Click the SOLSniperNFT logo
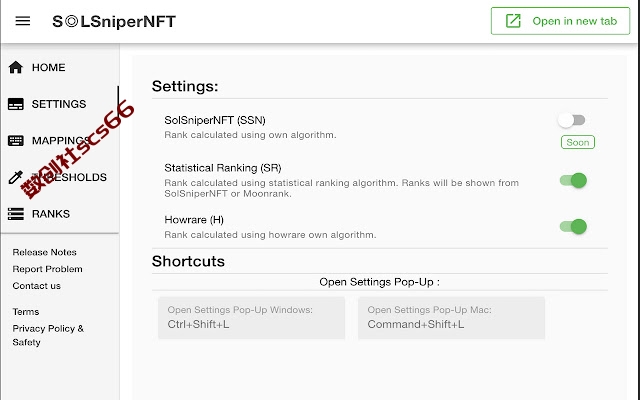 point(114,21)
